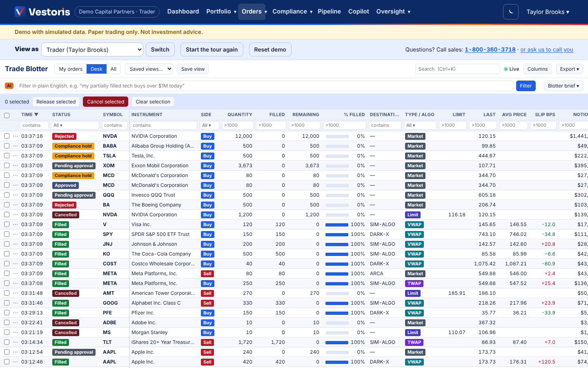Select the checkbox for the Boeing (BA) order
This screenshot has width=588, height=368.
[7, 205]
